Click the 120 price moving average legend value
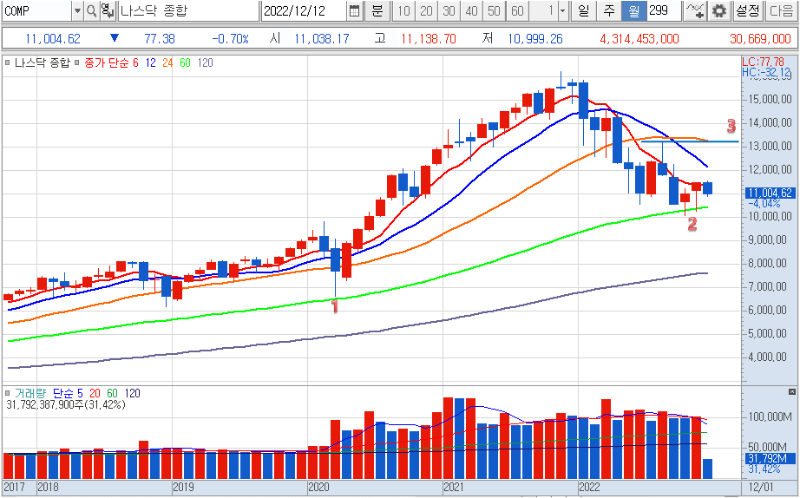Viewport: 800px width, 498px height. (205, 63)
